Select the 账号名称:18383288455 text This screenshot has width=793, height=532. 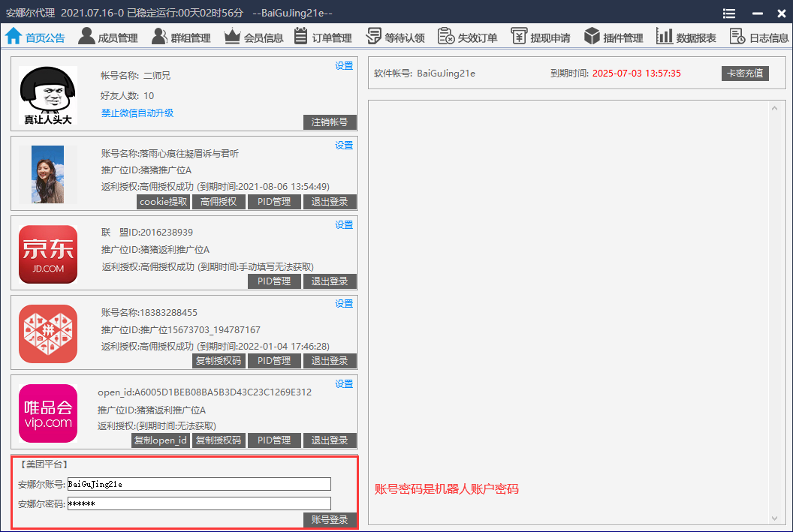pos(149,313)
